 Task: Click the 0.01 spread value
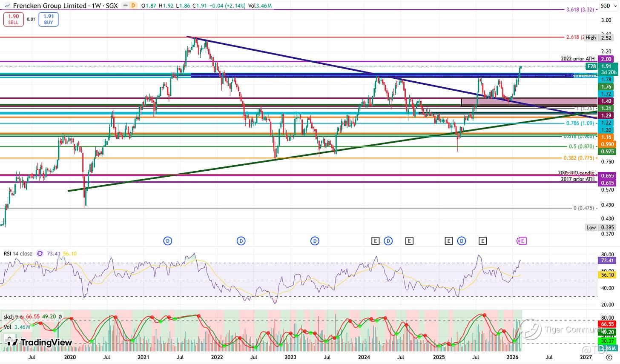31,19
